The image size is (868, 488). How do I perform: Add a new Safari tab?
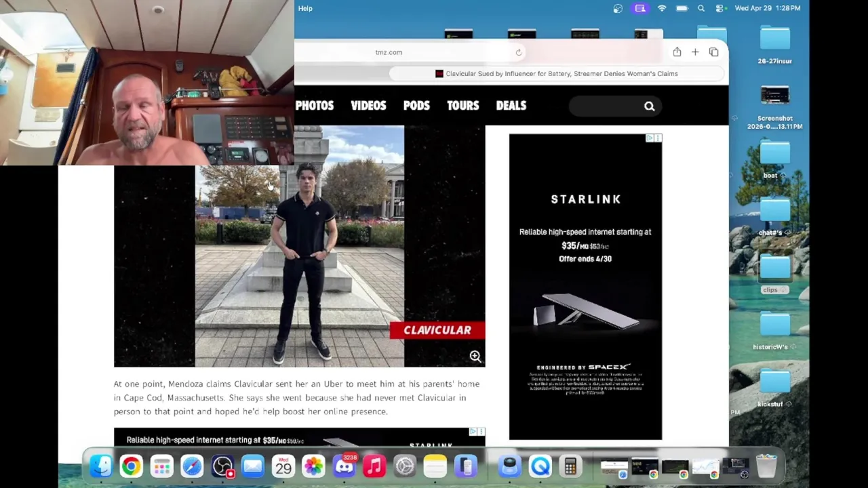[x=695, y=52]
